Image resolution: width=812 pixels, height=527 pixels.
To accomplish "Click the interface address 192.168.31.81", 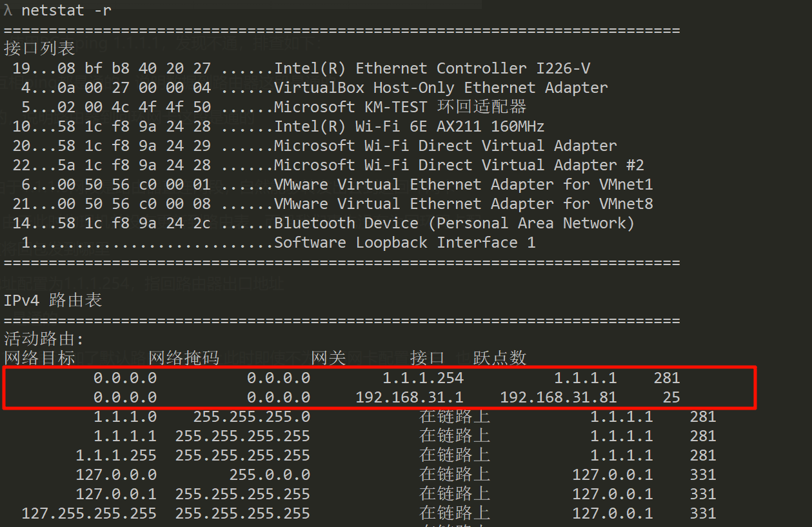I will coord(559,397).
